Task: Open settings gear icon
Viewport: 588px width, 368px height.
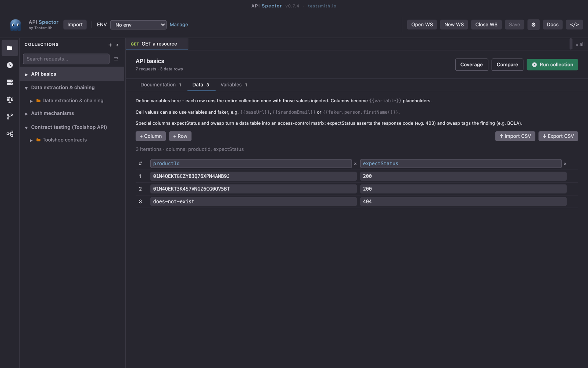Action: coord(534,25)
